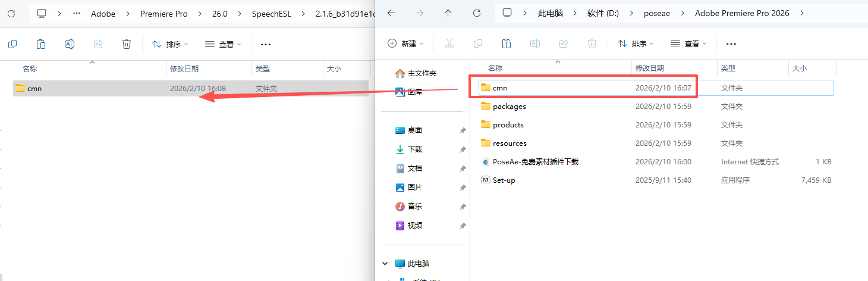This screenshot has width=868, height=281.
Task: Sort by 名称 column in left window
Action: pyautogui.click(x=30, y=69)
